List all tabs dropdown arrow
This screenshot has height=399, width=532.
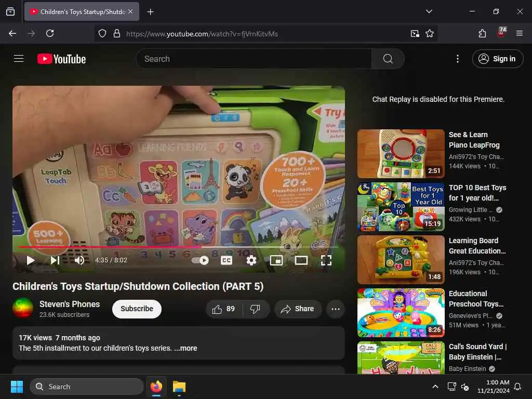click(429, 11)
